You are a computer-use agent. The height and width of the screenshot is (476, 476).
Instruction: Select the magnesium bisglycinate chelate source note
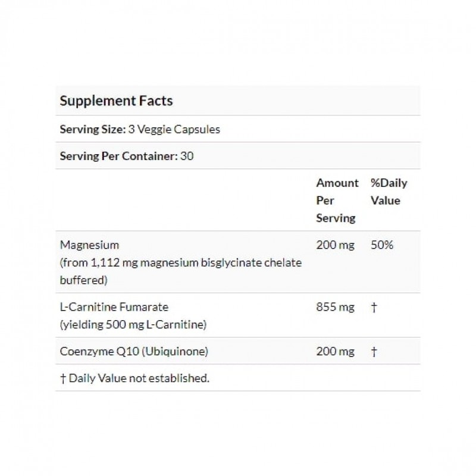pyautogui.click(x=180, y=271)
